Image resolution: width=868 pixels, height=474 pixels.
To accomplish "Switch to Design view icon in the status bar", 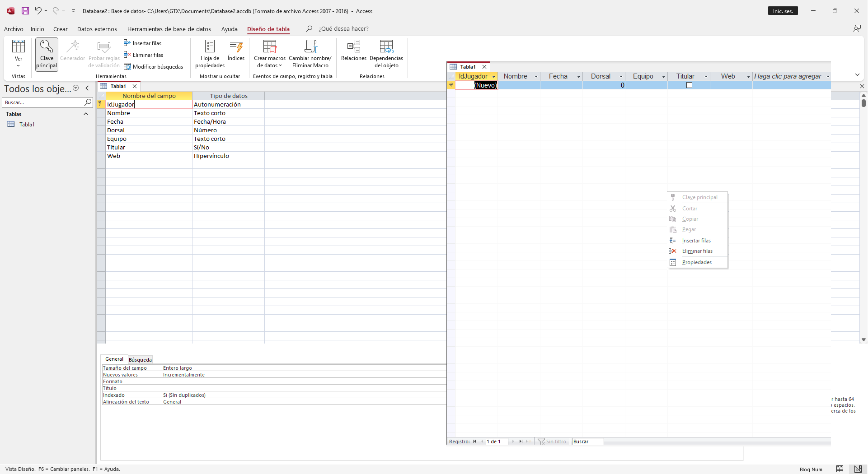I will (x=858, y=469).
